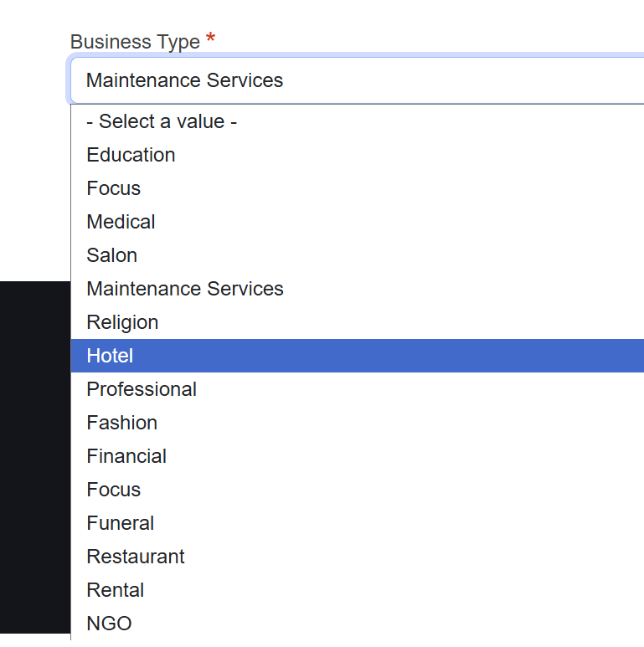
Task: Choose the '- Select a value -' placeholder option
Action: [x=162, y=121]
